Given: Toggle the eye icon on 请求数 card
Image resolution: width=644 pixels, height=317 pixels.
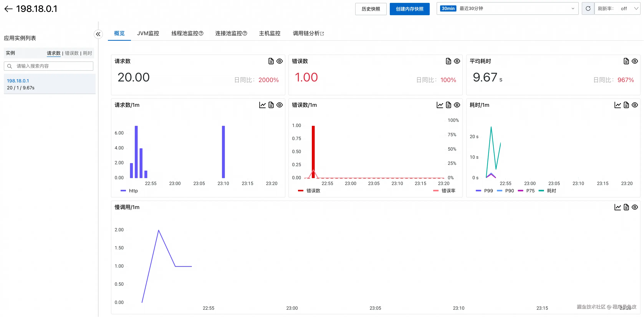Looking at the screenshot, I should point(280,61).
